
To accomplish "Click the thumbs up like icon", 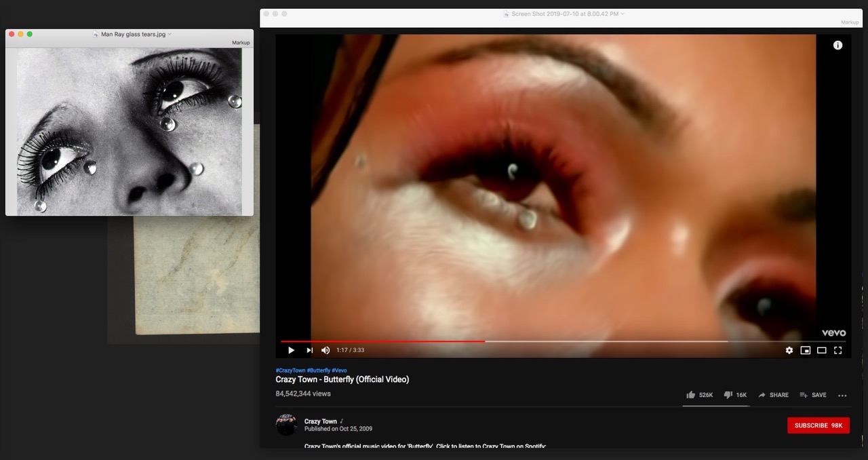I will [x=690, y=395].
